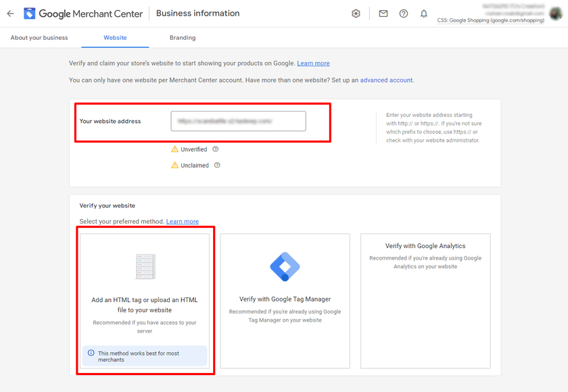
Task: Click the Unverified warning triangle icon
Action: tap(174, 149)
